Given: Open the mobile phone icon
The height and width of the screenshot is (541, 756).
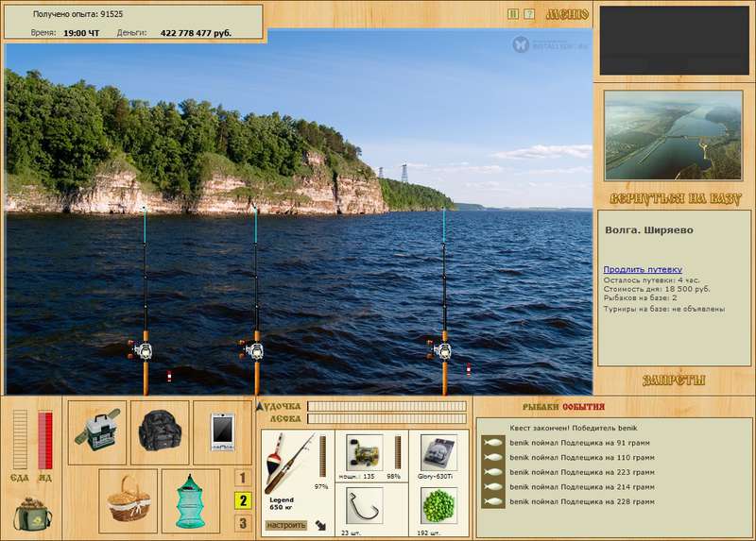Looking at the screenshot, I should [222, 432].
